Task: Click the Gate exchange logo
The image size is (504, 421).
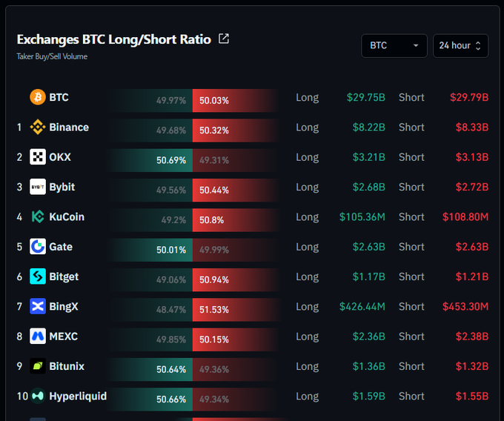Action: (38, 247)
